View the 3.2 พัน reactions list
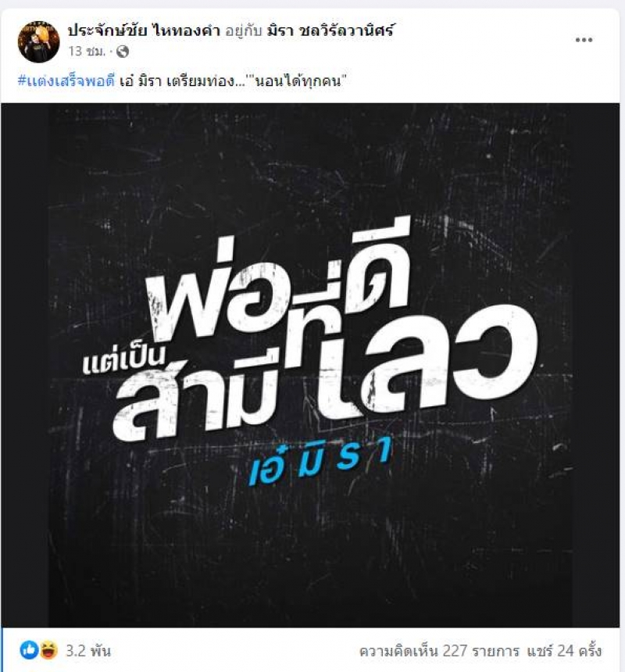 pyautogui.click(x=88, y=651)
